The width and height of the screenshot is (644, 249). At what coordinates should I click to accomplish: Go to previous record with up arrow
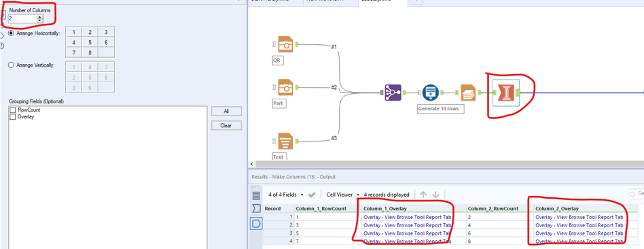(423, 195)
